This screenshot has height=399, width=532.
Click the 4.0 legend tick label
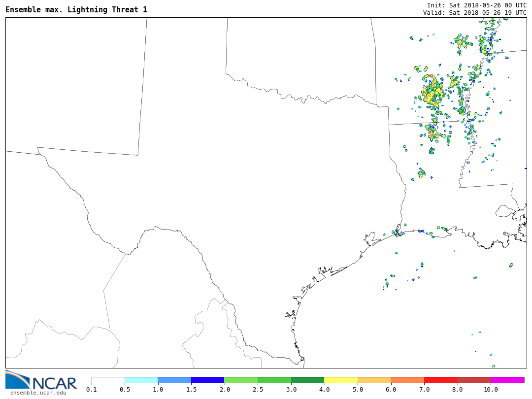point(324,390)
